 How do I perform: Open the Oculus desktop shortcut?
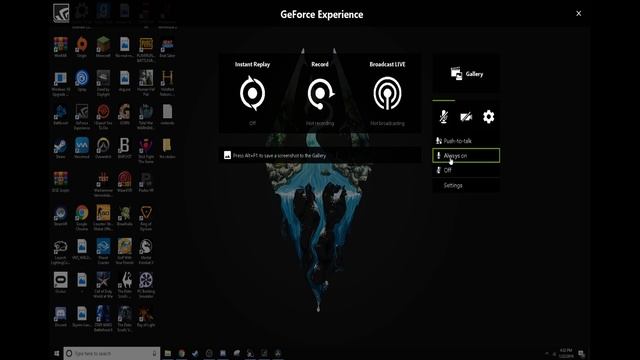click(x=60, y=283)
